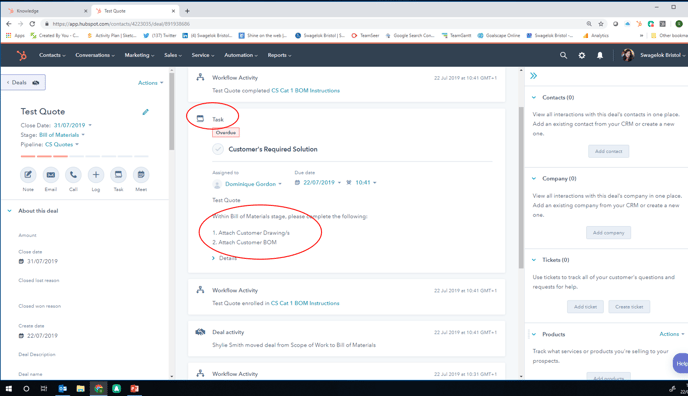
Task: Click Cortana search circle on taskbar
Action: [x=26, y=389]
